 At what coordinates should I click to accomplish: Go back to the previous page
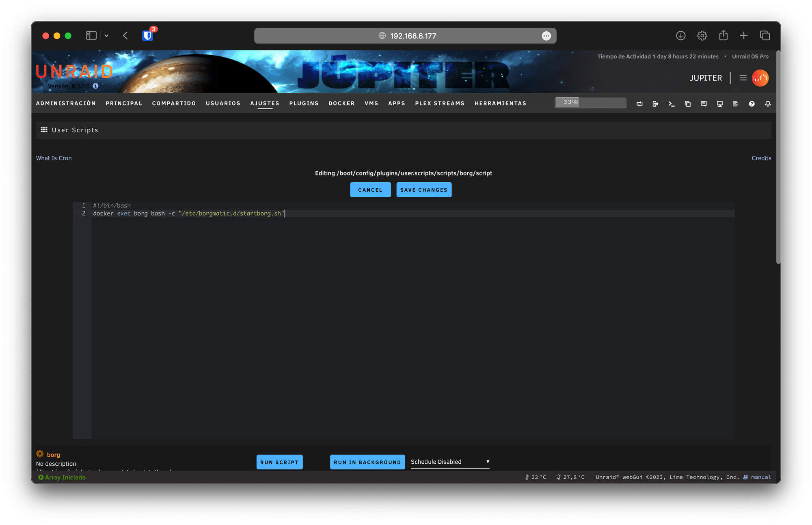point(125,36)
